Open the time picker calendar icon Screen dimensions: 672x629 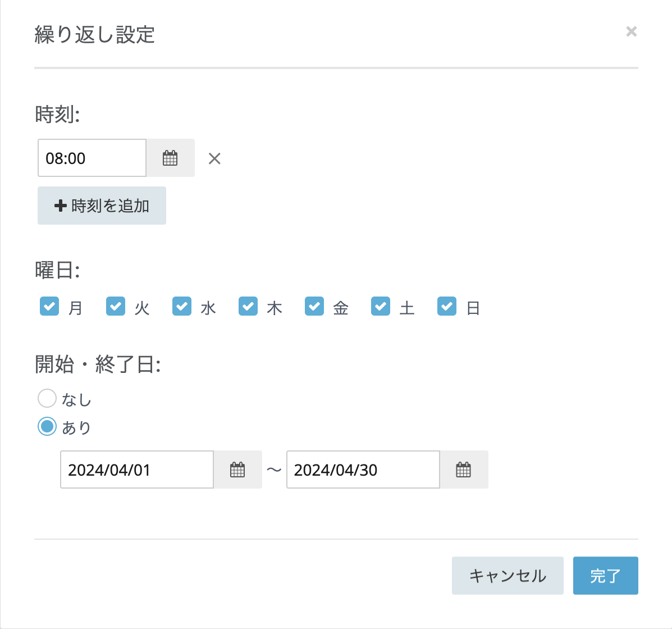[170, 158]
